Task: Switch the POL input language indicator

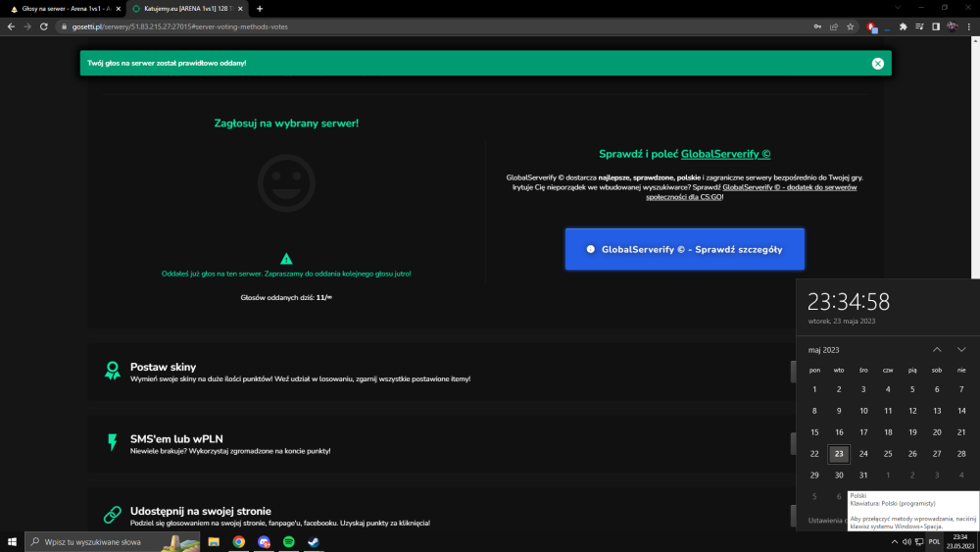Action: (934, 541)
